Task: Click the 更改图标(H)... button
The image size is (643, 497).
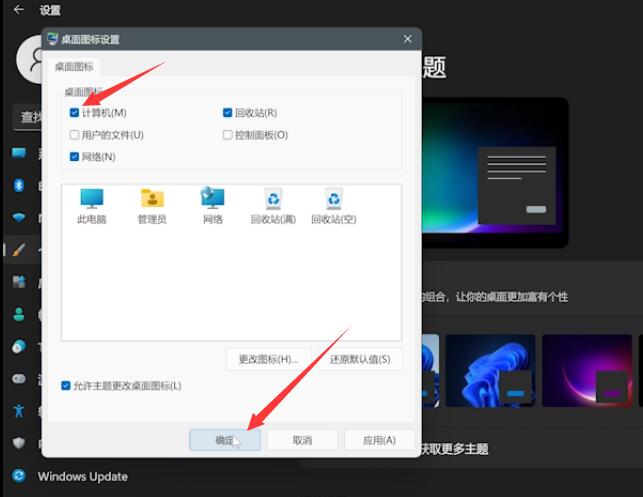Action: point(269,359)
